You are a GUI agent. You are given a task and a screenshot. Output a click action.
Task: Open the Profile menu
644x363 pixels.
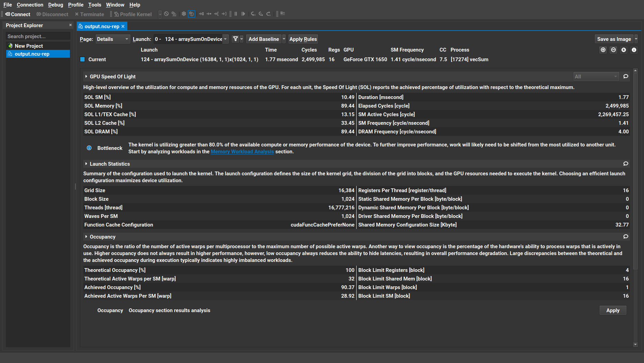point(76,5)
